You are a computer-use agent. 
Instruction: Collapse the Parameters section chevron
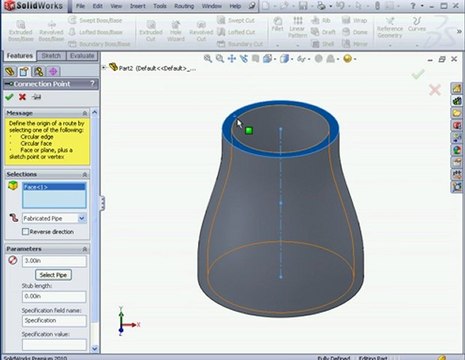[85, 249]
